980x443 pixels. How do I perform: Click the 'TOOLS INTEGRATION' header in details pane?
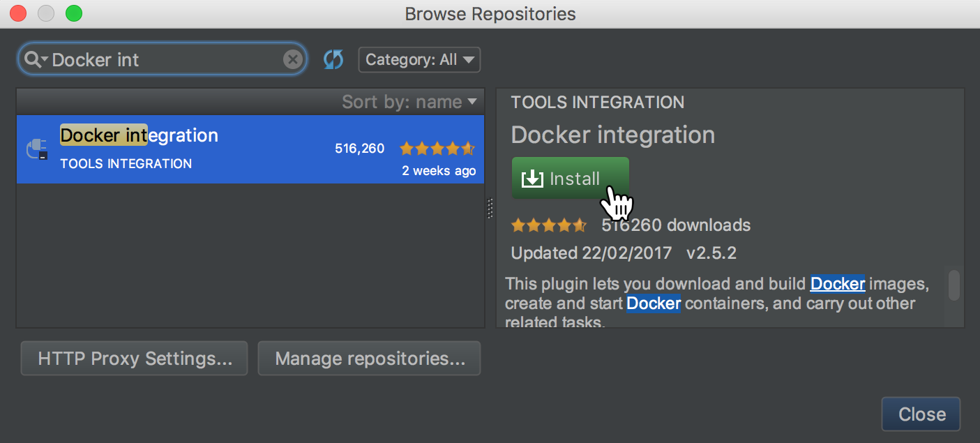(x=598, y=103)
